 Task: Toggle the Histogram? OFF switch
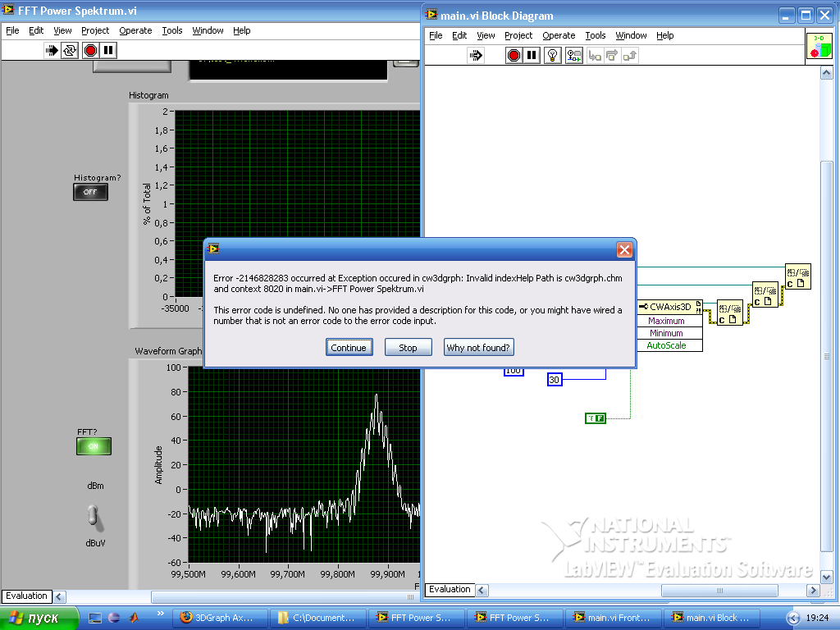[90, 192]
